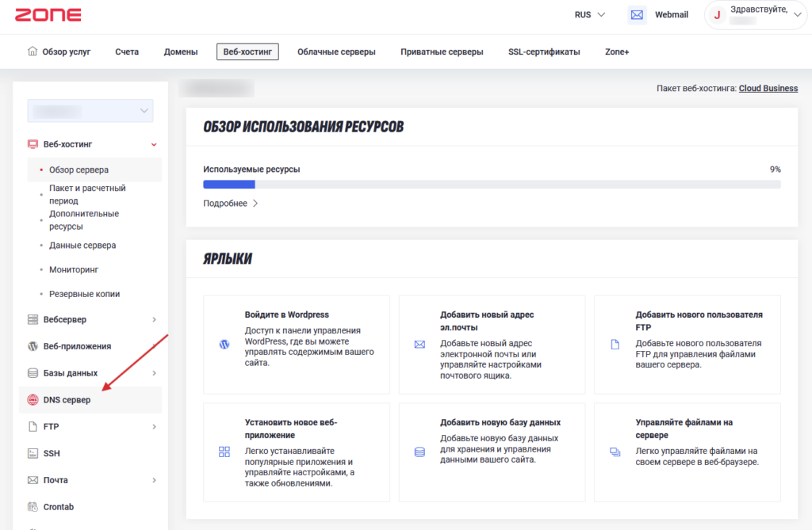Open the Cloud Business package link
Screen dimensions: 812x530
(768, 88)
